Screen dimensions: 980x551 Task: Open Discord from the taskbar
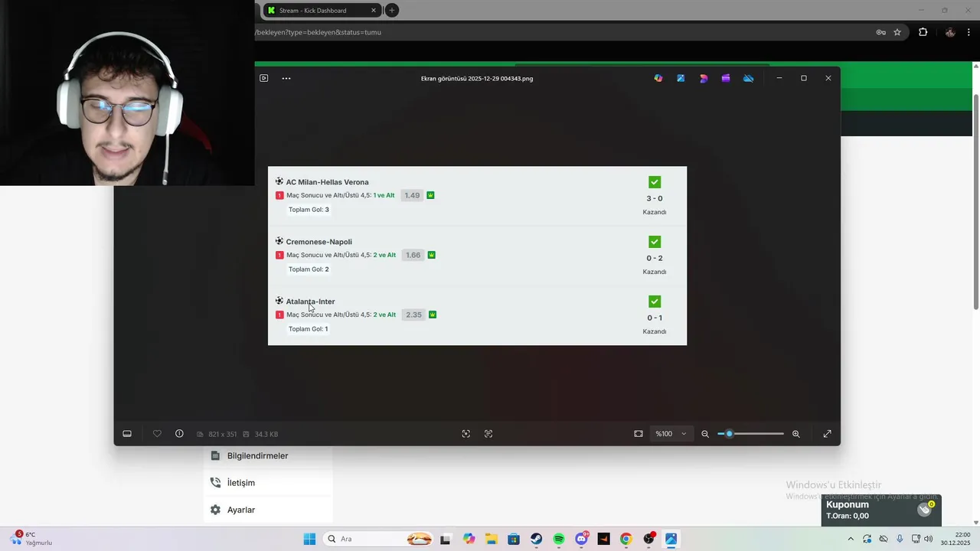[582, 539]
